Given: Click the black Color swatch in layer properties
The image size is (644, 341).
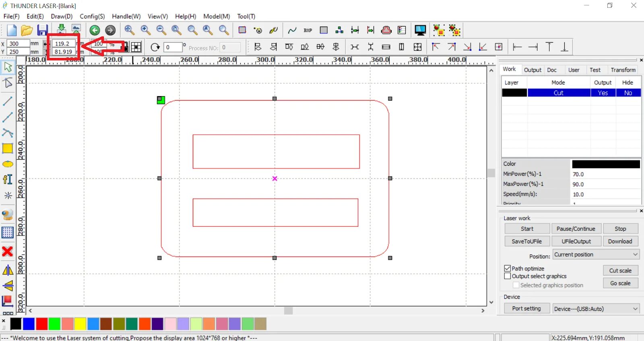Looking at the screenshot, I should coord(606,164).
